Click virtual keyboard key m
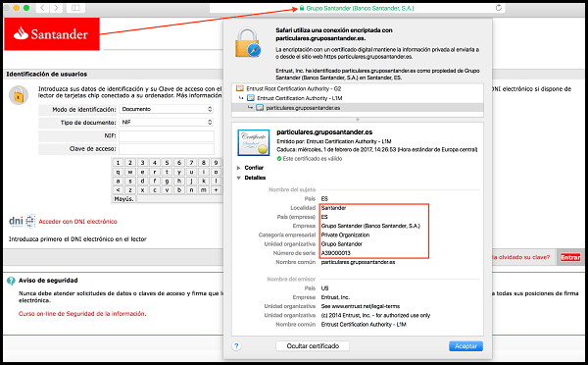 click(204, 190)
